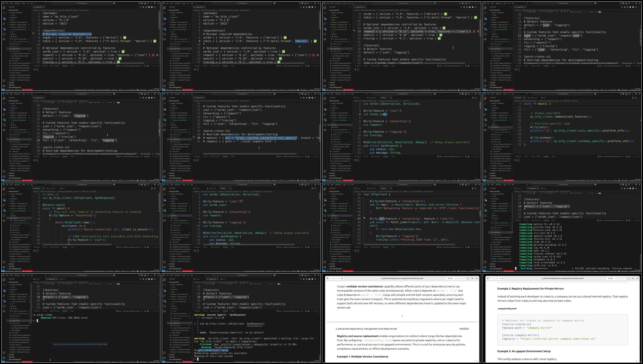Click Copilot icon beside search in "cargo clean" frame

tap(114, 275)
